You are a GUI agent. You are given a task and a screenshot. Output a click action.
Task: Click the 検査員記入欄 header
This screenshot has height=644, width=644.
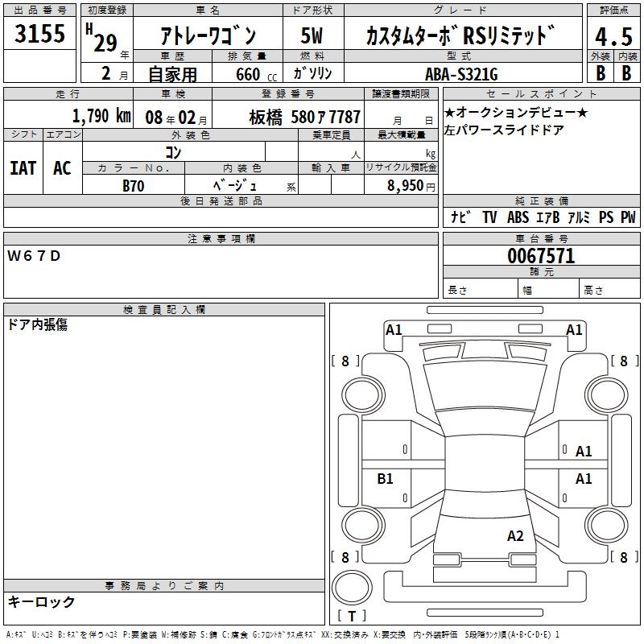164,310
